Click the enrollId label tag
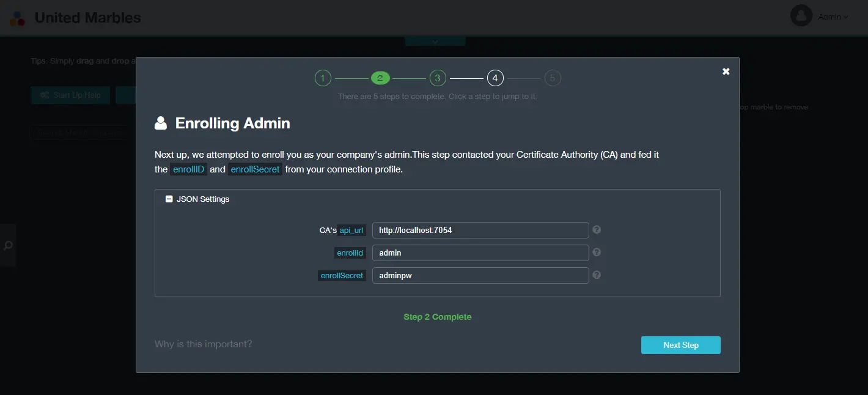 click(350, 253)
